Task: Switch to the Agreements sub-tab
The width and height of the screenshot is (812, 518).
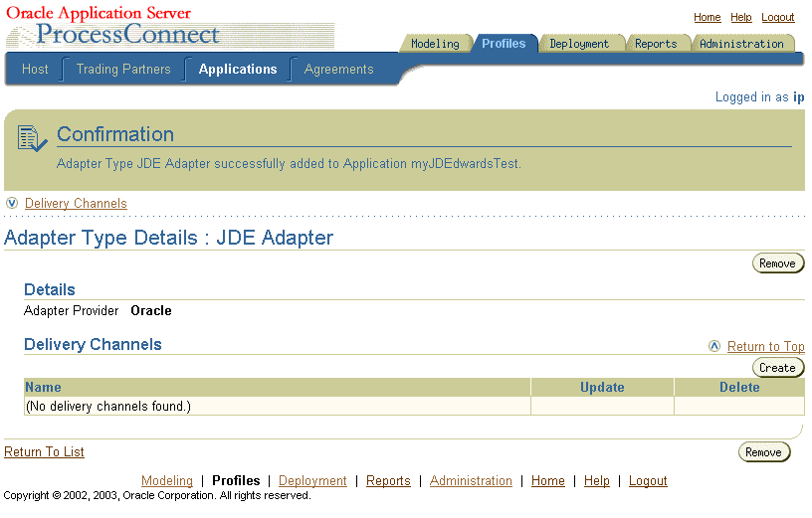Action: pyautogui.click(x=338, y=69)
